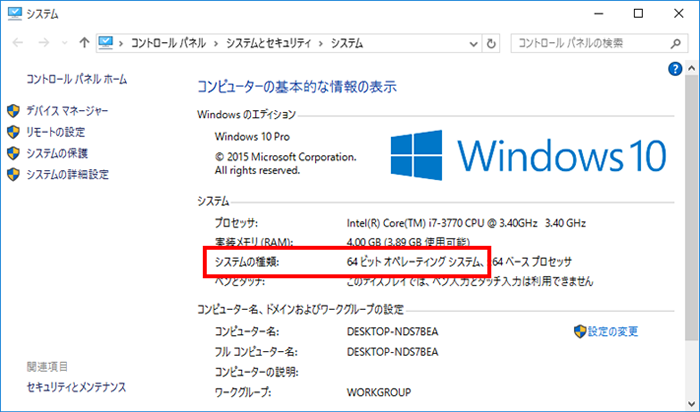Viewport: 700px width, 412px height.
Task: Click the コンピューターの説明 label
Action: (x=257, y=372)
